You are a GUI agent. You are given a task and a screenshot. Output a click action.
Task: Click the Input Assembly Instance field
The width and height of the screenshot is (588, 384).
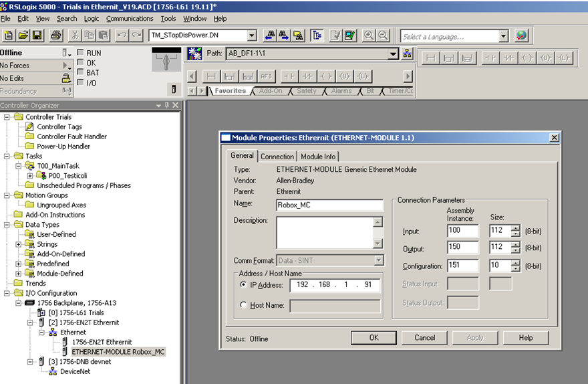click(463, 231)
